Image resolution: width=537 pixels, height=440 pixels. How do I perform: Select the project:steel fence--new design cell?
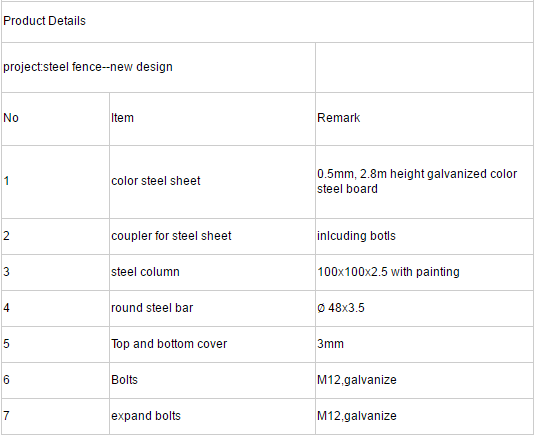(158, 67)
